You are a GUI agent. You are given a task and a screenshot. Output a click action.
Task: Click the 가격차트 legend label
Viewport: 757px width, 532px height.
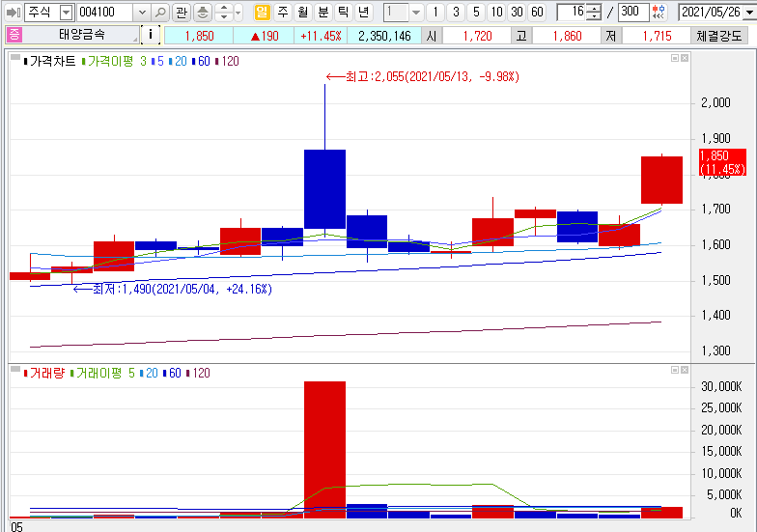[x=52, y=62]
